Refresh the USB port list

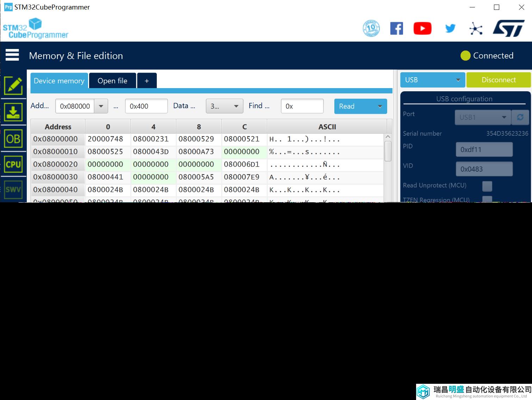click(x=520, y=117)
